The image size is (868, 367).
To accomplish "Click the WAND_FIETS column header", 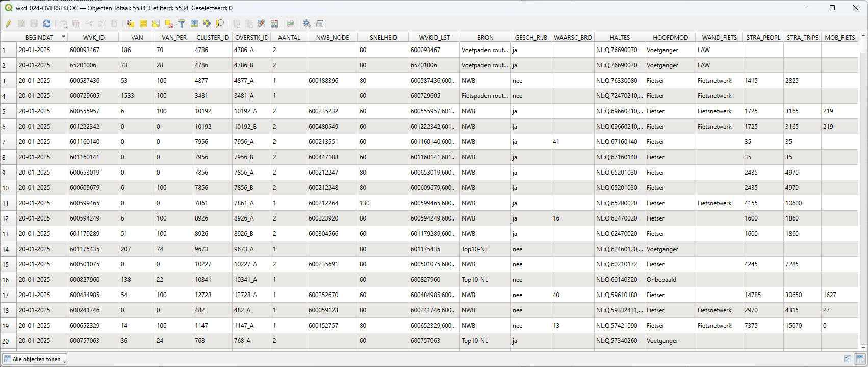I will tap(719, 37).
